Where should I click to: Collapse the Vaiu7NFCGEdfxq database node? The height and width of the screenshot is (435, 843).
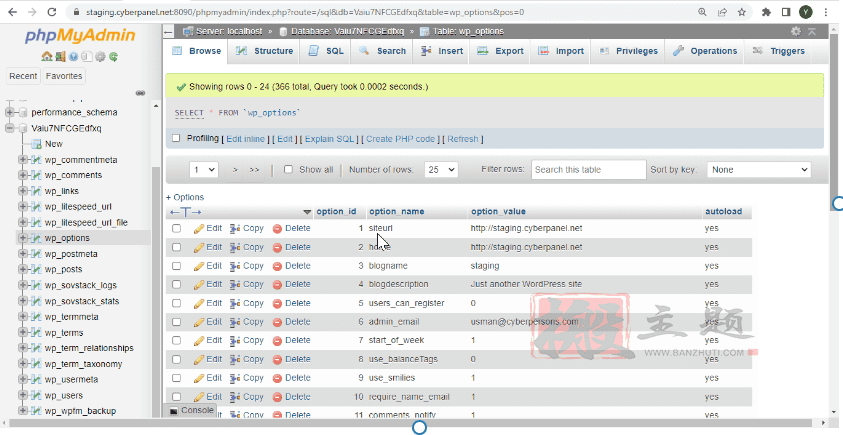point(9,128)
